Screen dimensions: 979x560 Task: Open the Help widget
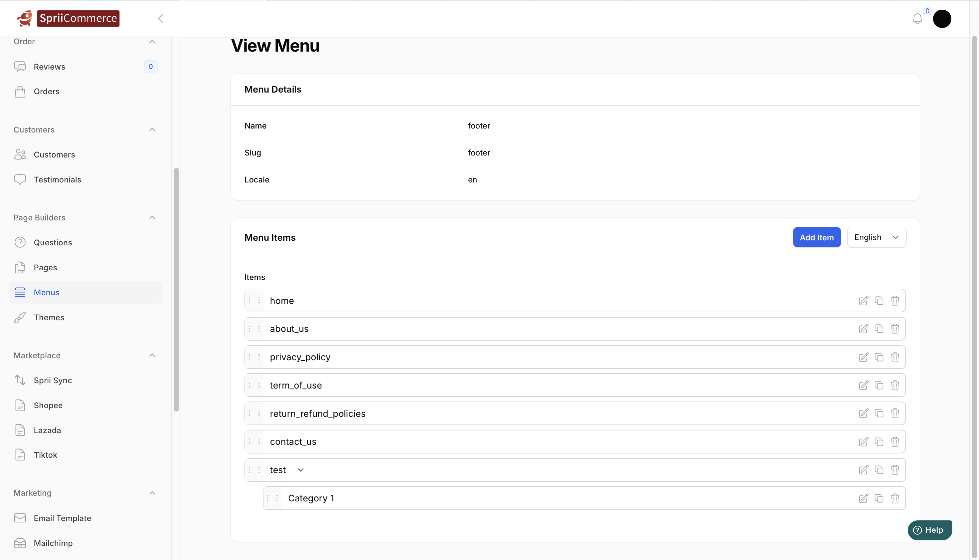click(x=929, y=530)
